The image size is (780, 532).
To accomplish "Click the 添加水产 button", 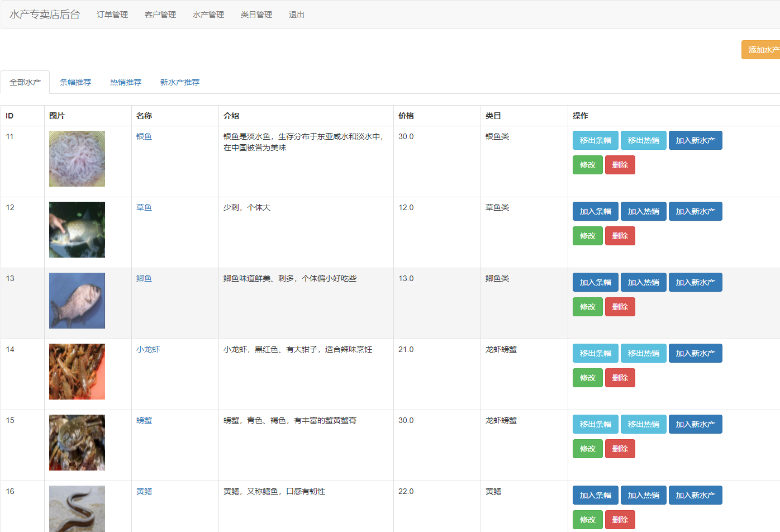I will point(762,50).
